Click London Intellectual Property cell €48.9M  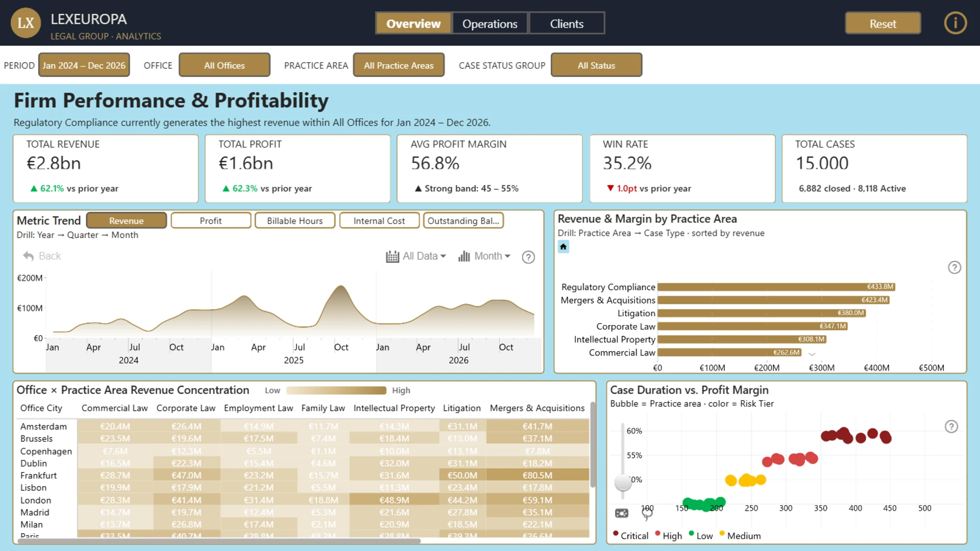click(x=394, y=500)
